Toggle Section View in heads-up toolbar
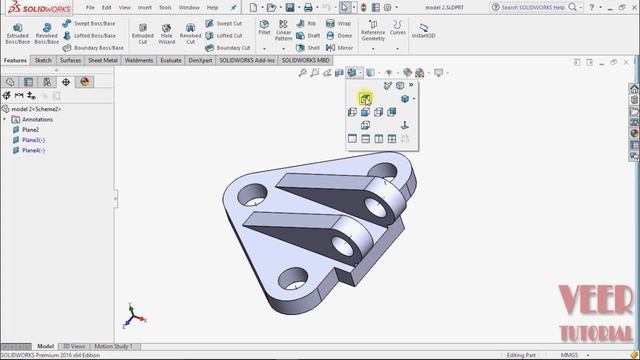The image size is (640, 360). click(339, 73)
